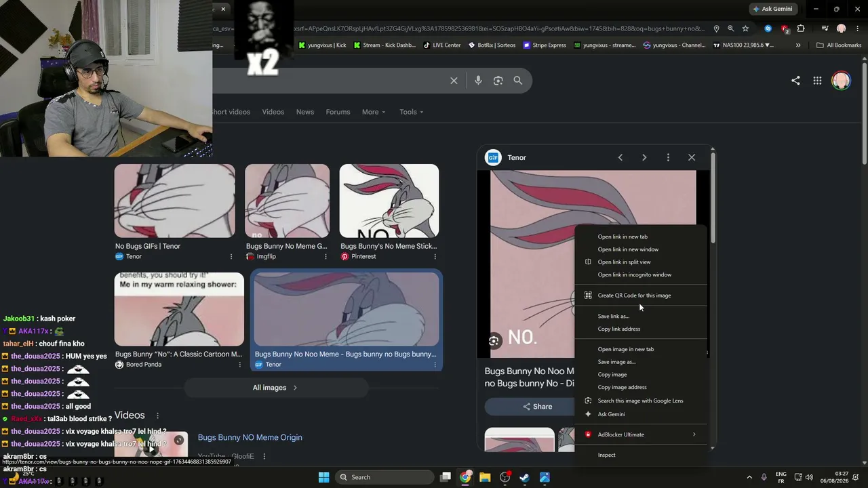
Task: Switch to the Videos search tab
Action: (x=273, y=112)
